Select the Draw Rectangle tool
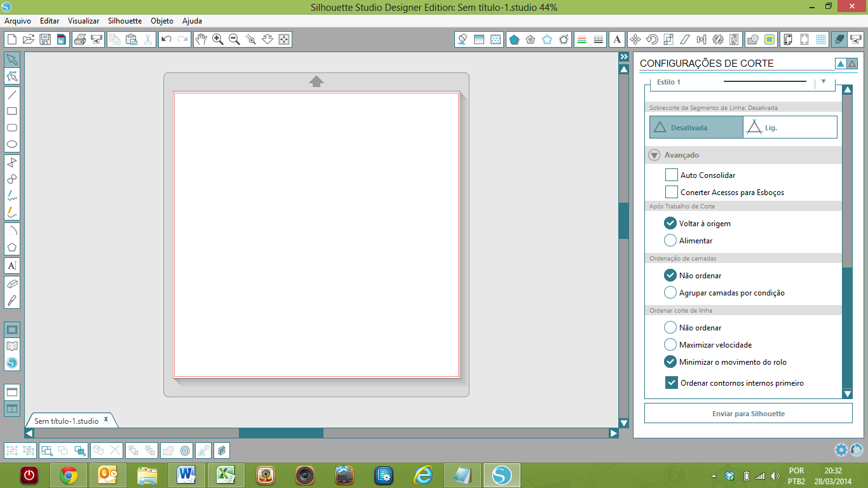868x488 pixels. tap(11, 111)
